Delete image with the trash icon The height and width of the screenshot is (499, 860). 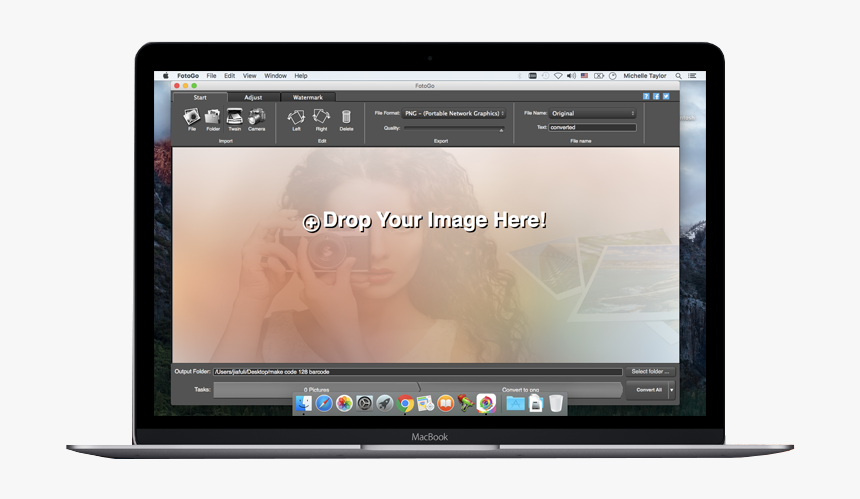pos(346,118)
